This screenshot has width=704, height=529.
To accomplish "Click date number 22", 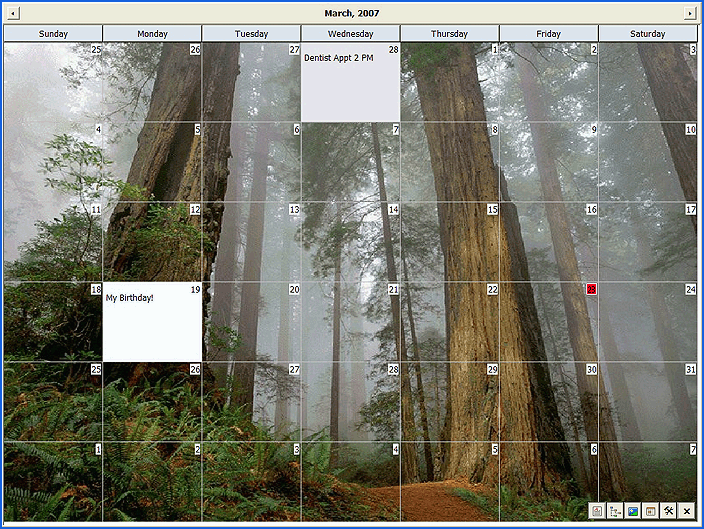I will [493, 290].
